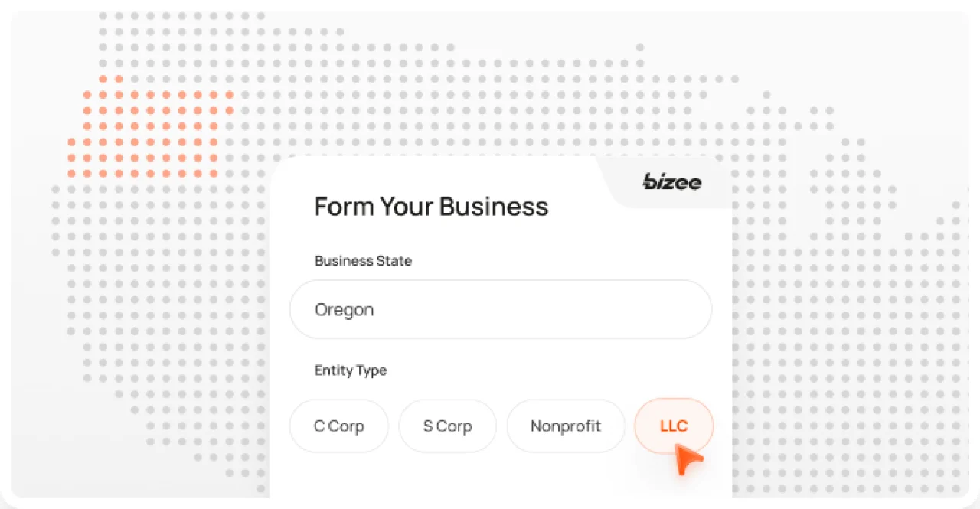Pick the LLC entity type
Screen dimensions: 980x509
[x=674, y=426]
